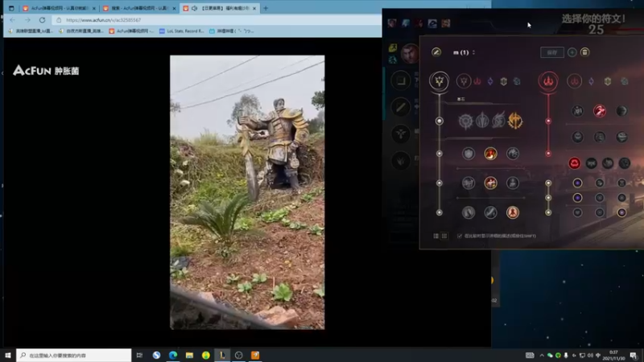Select first-row Adaptive Force stat shard
The image size is (644, 362).
point(577,183)
